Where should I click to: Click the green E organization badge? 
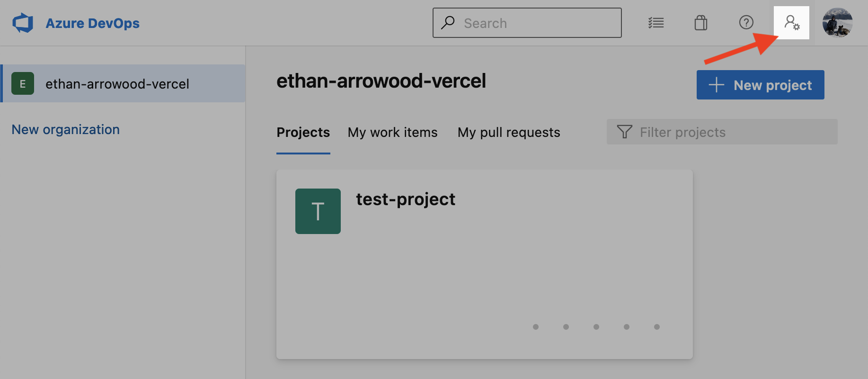(23, 83)
